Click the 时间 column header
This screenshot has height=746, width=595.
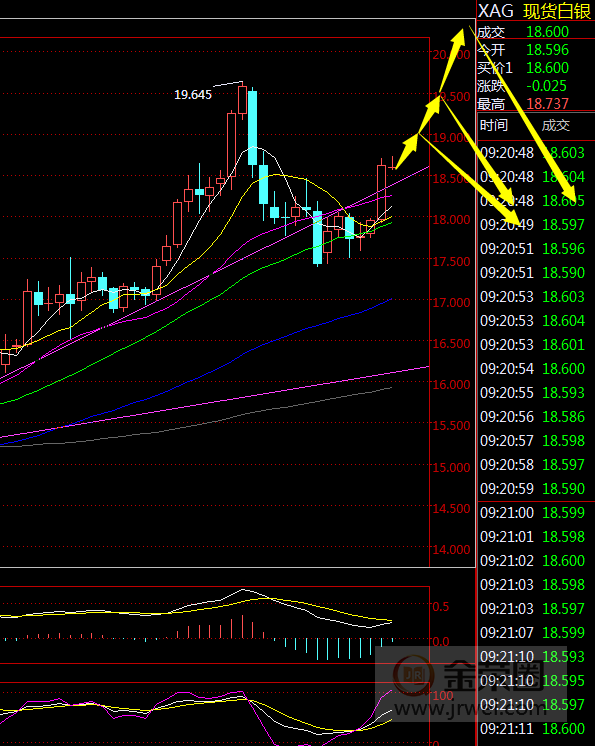[x=494, y=125]
